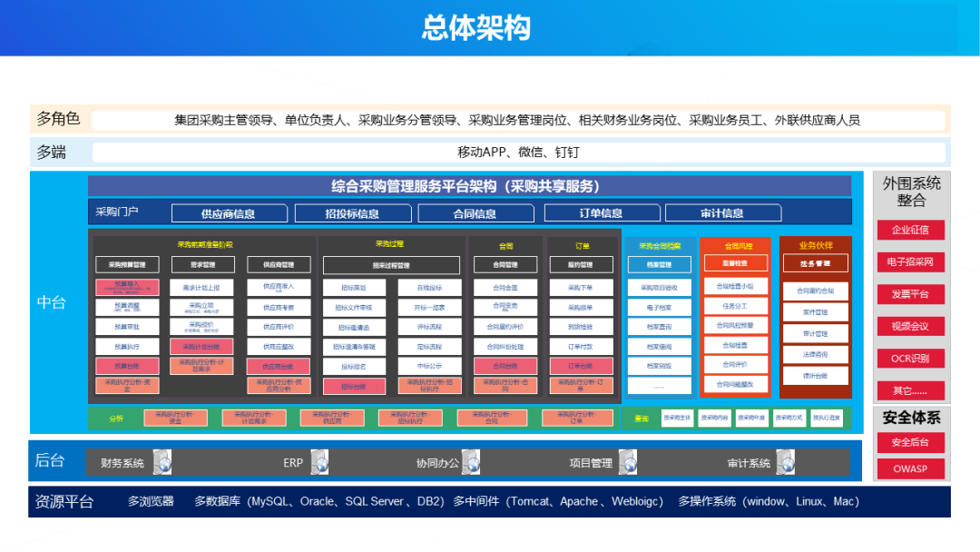The height and width of the screenshot is (552, 980).
Task: Select the 在线投标 process box
Action: pos(428,287)
